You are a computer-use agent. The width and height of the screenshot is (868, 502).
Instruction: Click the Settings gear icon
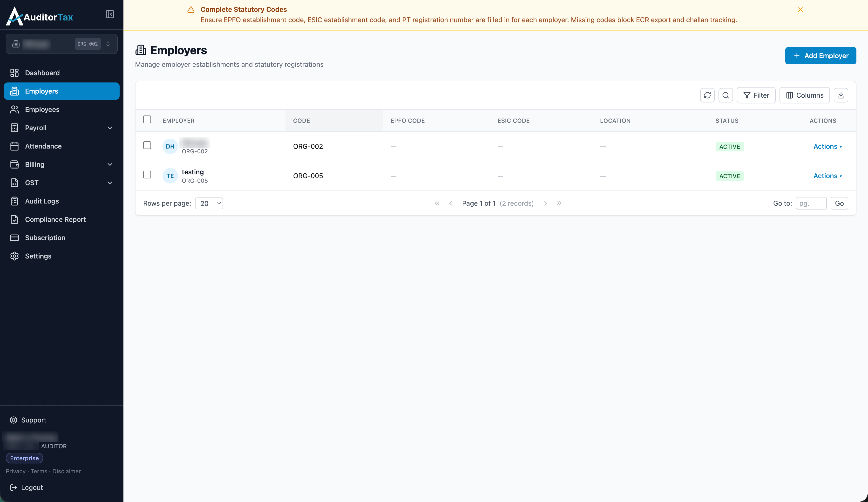click(14, 256)
